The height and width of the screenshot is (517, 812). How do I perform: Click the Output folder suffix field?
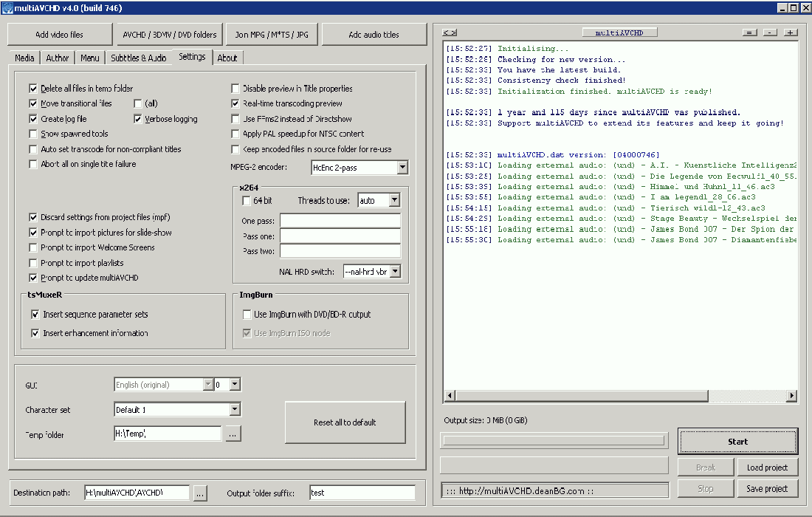coord(362,493)
